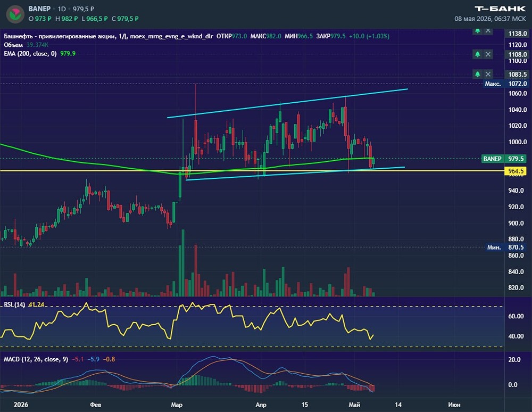Select the RSI (14) indicator legend
The width and height of the screenshot is (532, 412).
tap(14, 304)
